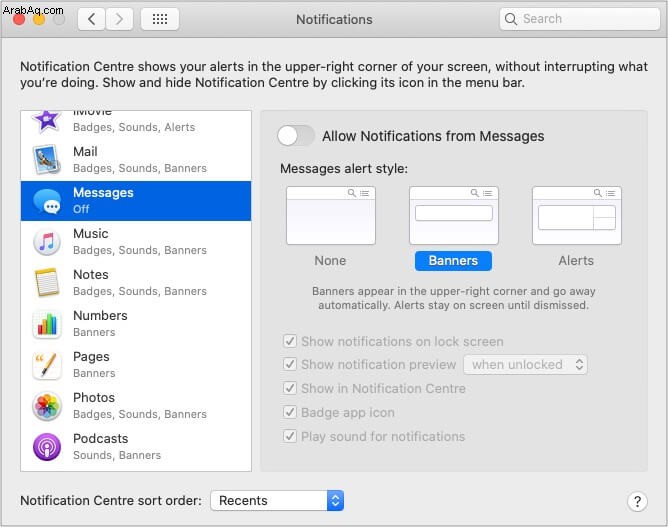The width and height of the screenshot is (668, 527).
Task: Toggle Show notifications on lock screen
Action: [x=290, y=341]
